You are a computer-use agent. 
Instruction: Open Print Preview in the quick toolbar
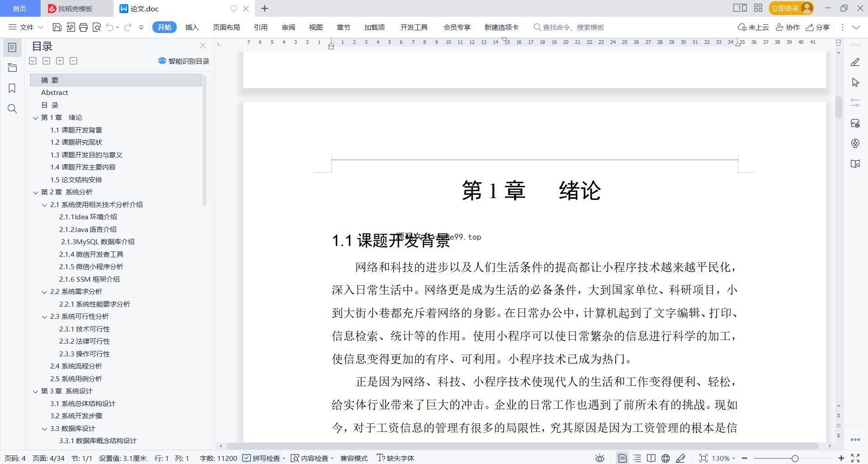(x=96, y=27)
